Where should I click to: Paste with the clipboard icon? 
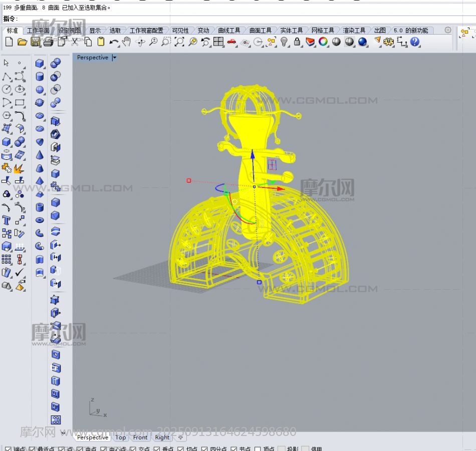[101, 42]
